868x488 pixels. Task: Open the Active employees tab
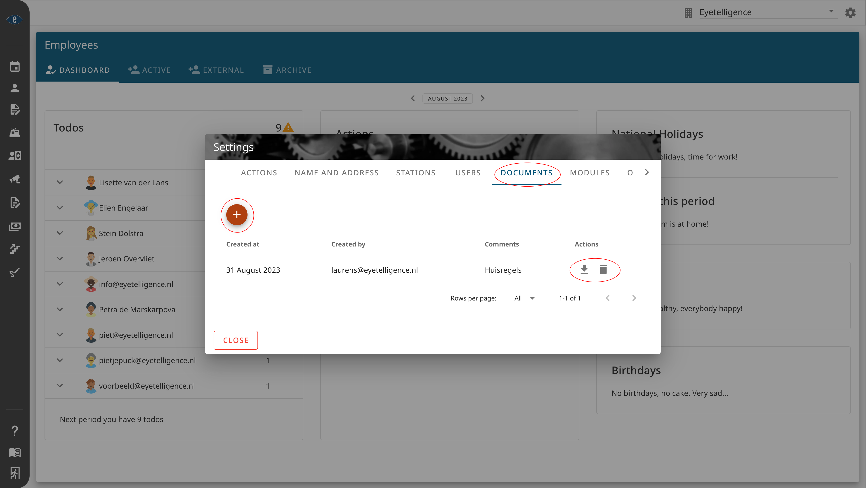pos(149,70)
